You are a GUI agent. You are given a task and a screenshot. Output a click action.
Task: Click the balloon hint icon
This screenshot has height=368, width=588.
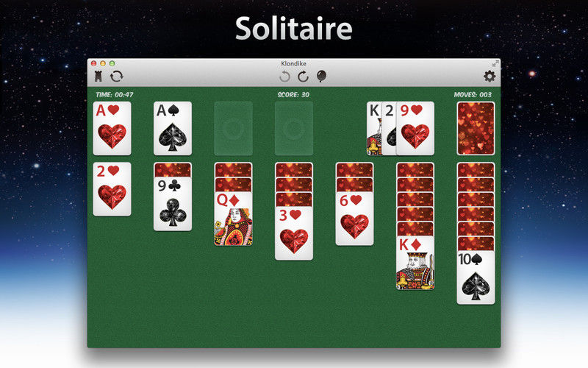[x=321, y=77]
